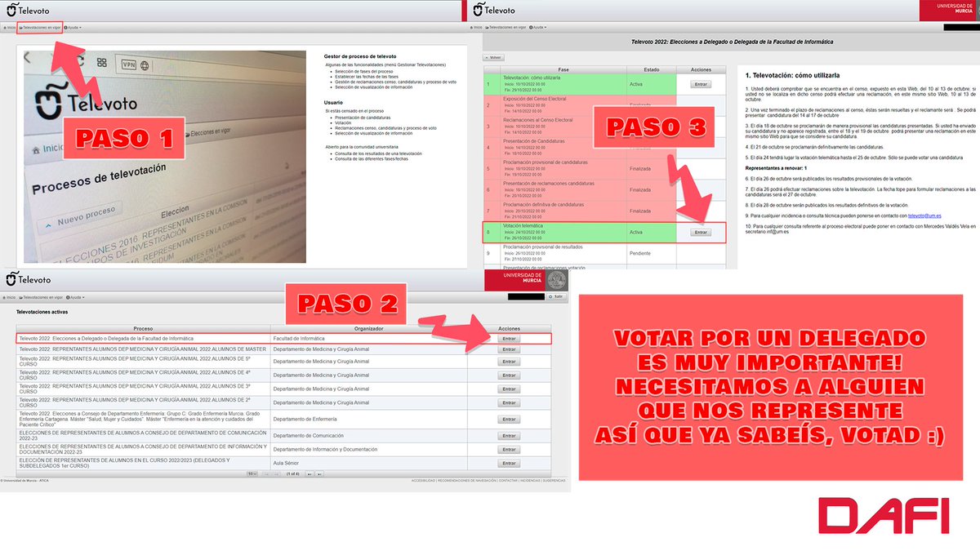This screenshot has height=551, width=980.
Task: Expand Ayuda dropdown in step 3 panel
Action: (539, 27)
